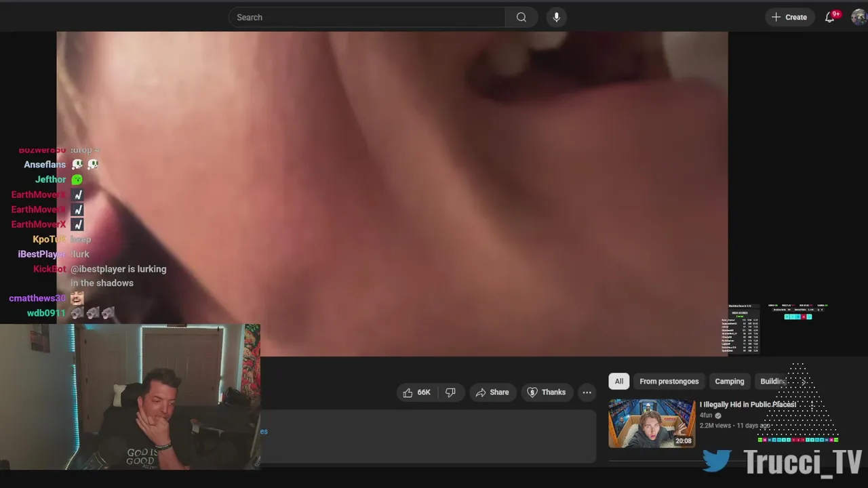
Task: Click the 4fun channel name
Action: [706, 415]
